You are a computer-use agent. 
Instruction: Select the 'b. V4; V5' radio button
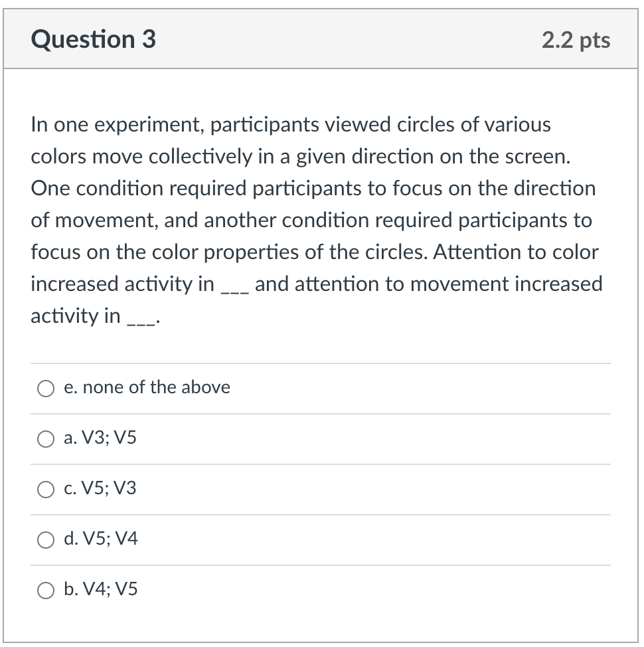pos(46,590)
